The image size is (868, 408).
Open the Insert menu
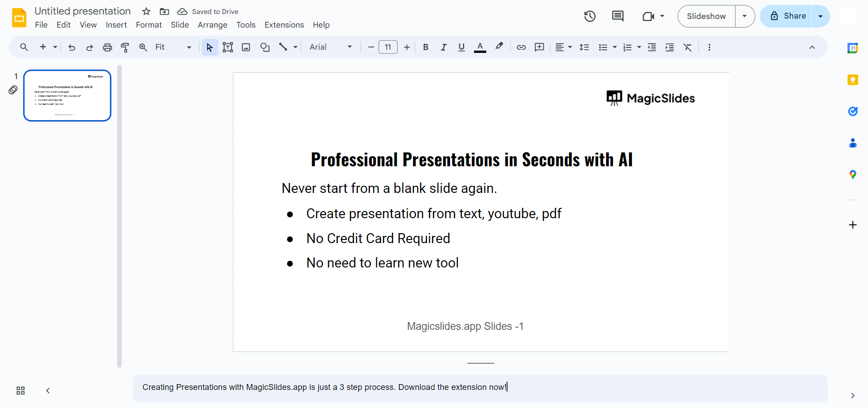tap(116, 25)
